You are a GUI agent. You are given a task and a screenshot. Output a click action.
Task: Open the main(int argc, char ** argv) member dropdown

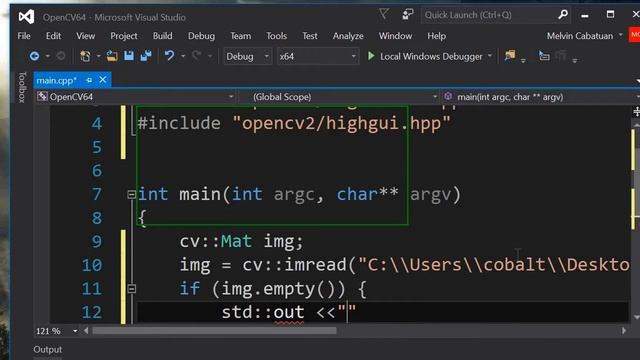(541, 97)
